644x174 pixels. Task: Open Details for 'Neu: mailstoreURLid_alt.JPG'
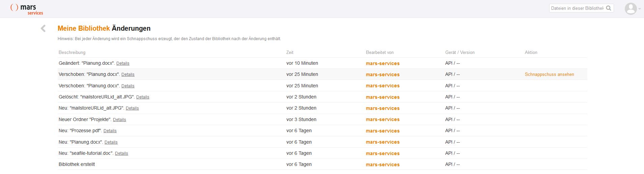coord(132,108)
